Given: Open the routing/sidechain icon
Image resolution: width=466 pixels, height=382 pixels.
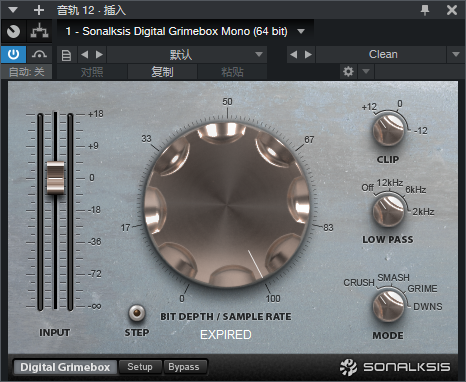Looking at the screenshot, I should [39, 32].
